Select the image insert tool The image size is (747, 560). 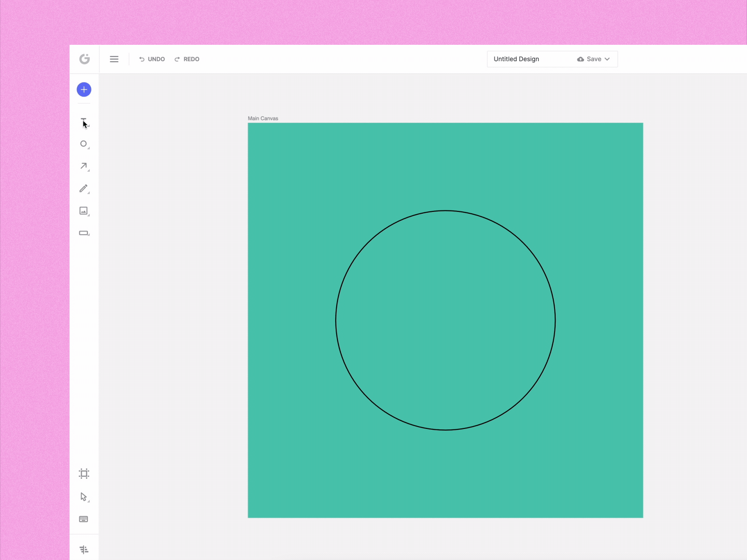coord(84,211)
